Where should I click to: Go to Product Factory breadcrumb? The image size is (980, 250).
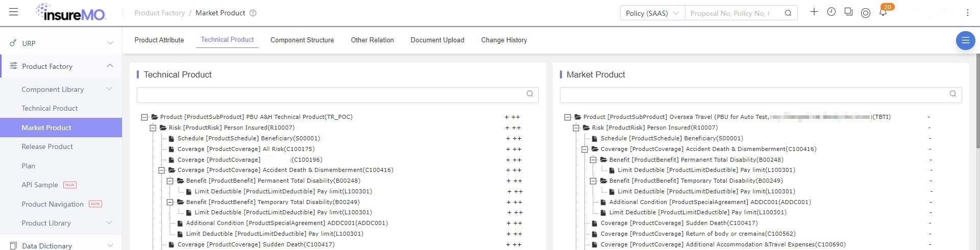point(160,13)
